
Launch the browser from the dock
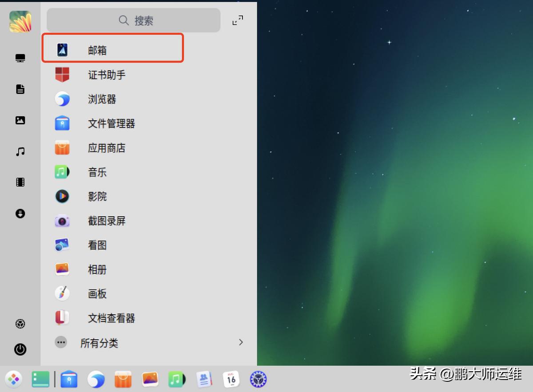(96, 380)
